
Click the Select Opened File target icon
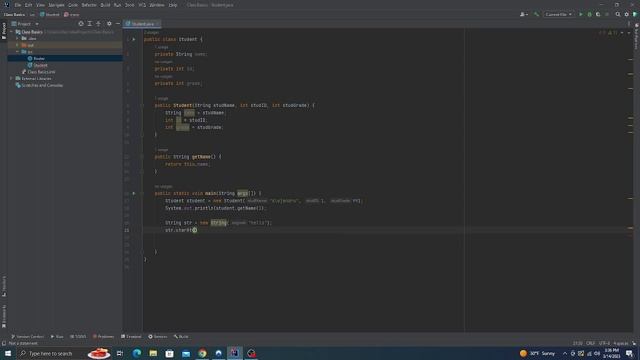click(x=81, y=24)
